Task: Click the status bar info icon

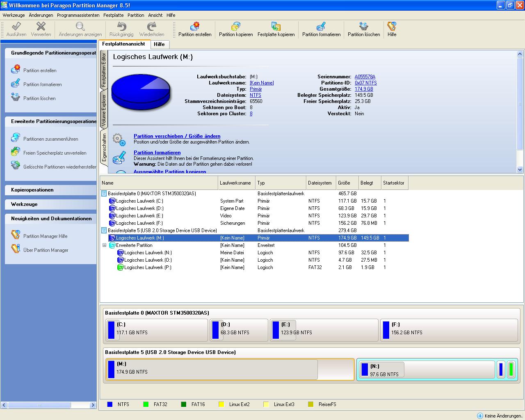Action: [480, 415]
